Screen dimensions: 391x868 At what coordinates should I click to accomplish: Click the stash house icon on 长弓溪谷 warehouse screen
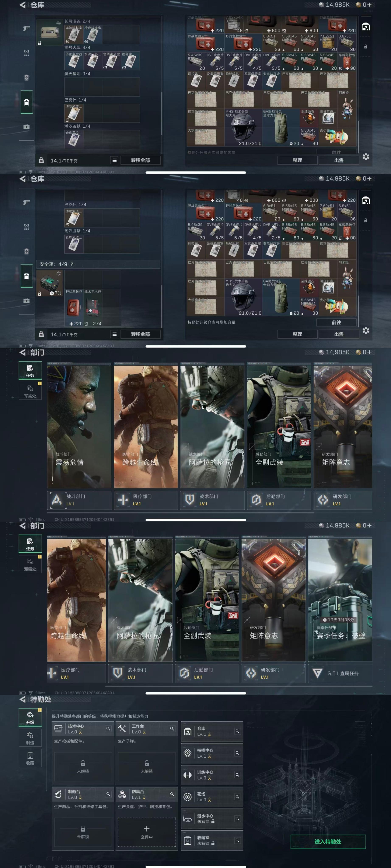pyautogui.click(x=366, y=27)
